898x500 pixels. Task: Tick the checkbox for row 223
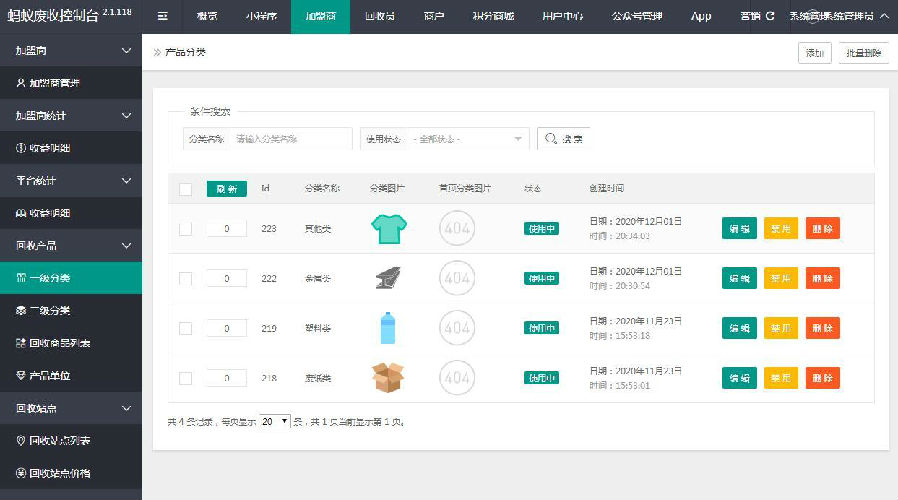point(186,229)
